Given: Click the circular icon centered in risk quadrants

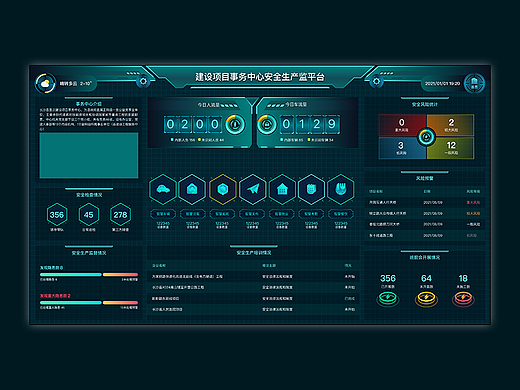Looking at the screenshot, I should pos(426,137).
